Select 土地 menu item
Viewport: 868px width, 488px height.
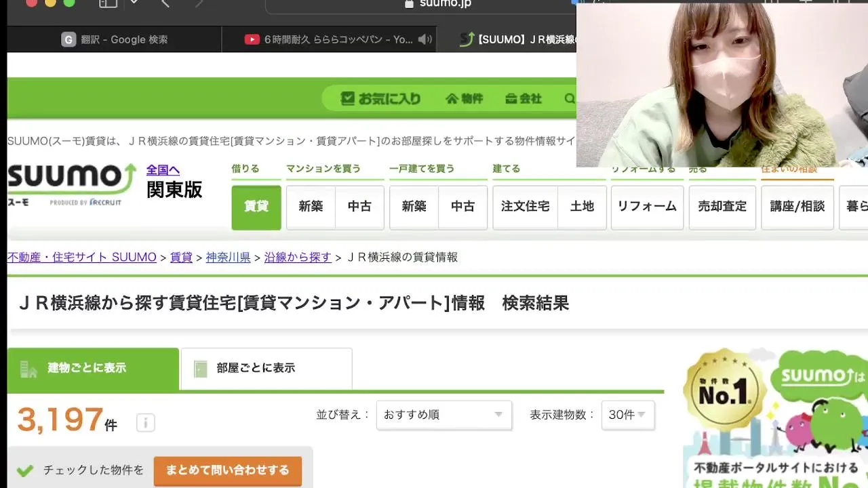[582, 207]
